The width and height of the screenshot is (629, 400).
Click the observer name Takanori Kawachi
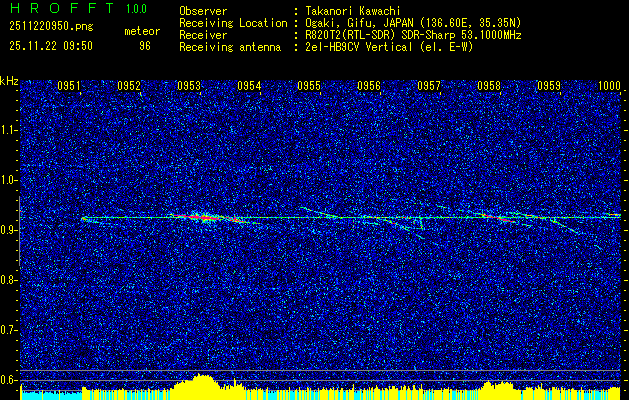pos(353,11)
